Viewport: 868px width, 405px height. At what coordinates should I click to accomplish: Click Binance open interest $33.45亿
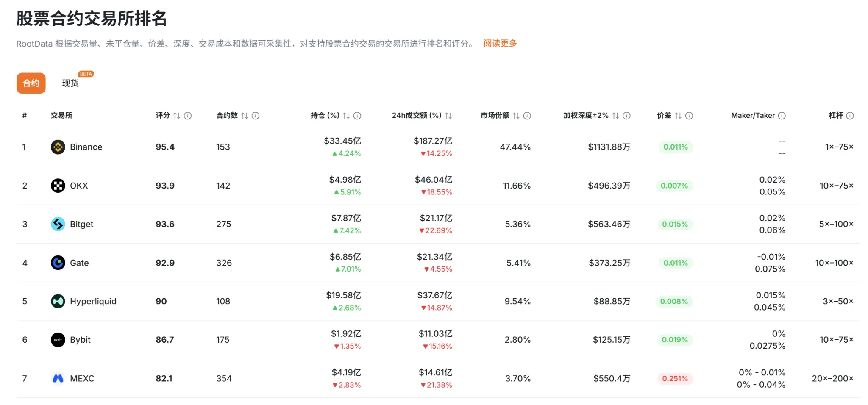[342, 141]
